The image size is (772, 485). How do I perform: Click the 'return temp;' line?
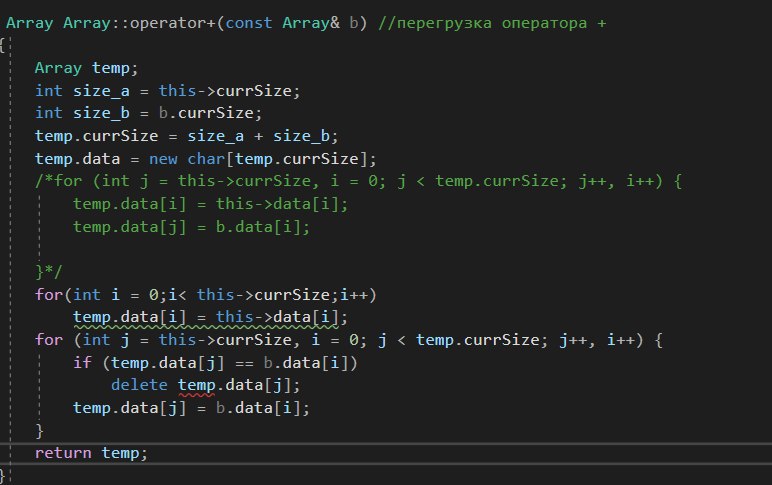click(x=91, y=453)
